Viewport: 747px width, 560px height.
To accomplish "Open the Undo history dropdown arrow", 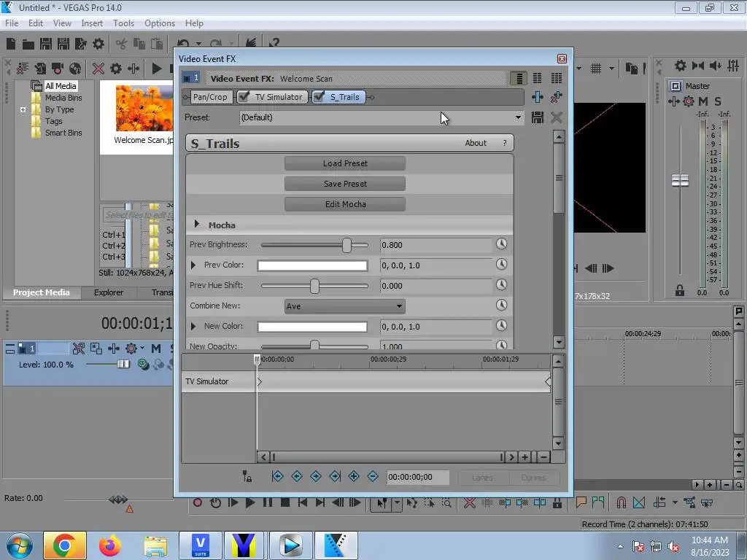I will pyautogui.click(x=198, y=44).
